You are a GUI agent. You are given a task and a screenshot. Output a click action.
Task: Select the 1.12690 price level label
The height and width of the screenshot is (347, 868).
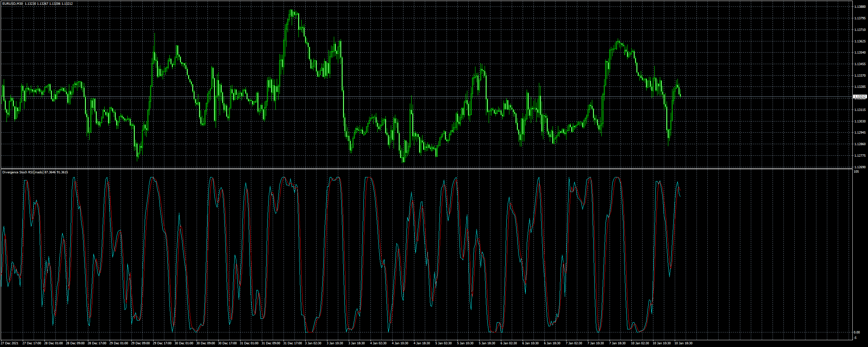pos(860,167)
